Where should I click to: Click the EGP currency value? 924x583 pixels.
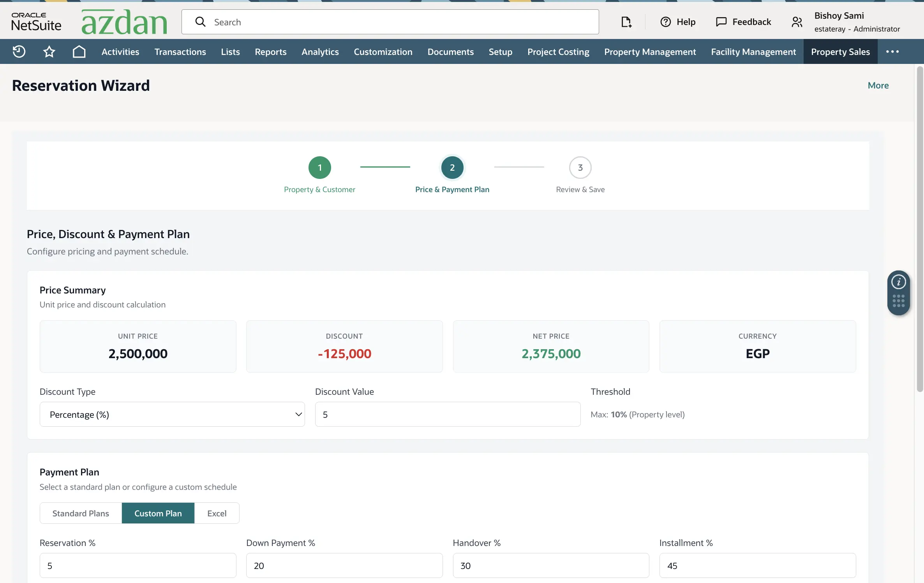click(x=757, y=353)
